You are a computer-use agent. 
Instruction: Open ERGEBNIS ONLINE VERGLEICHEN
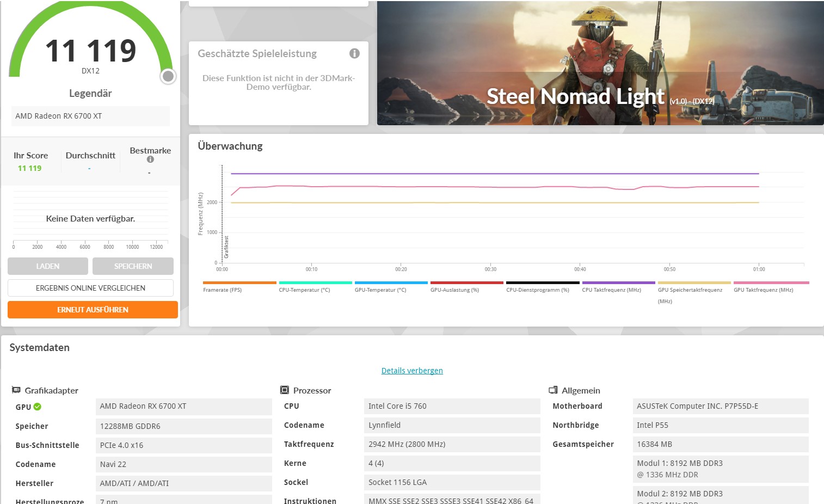tap(90, 288)
